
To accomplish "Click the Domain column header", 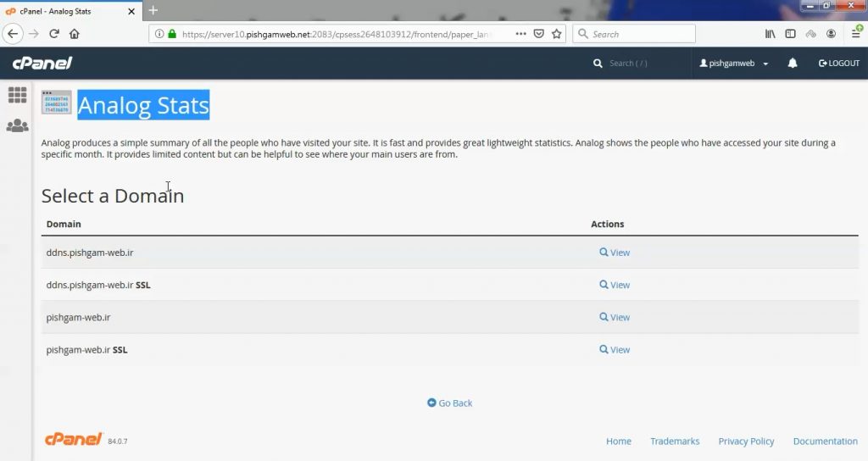I will [64, 224].
